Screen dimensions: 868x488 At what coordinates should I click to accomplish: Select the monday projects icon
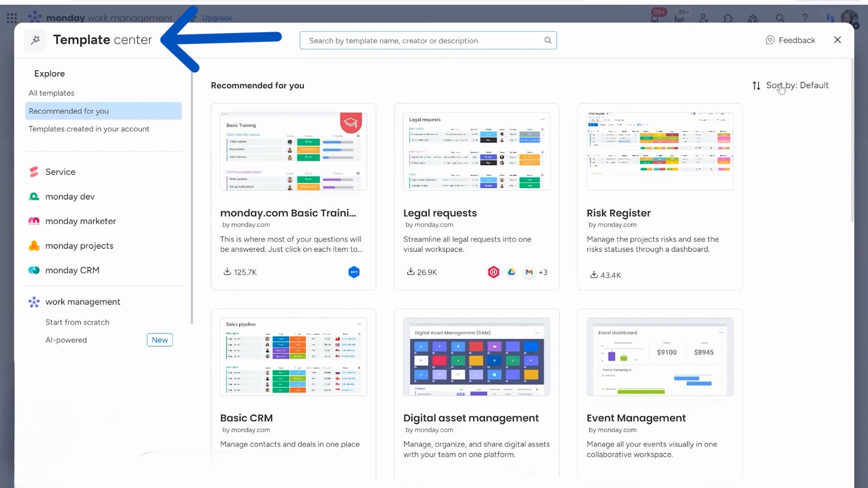coord(34,246)
